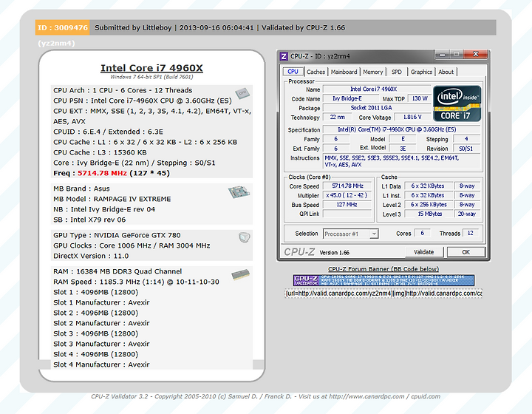Click the Package Socket 2011 LGA field
532x414 pixels.
coord(377,108)
